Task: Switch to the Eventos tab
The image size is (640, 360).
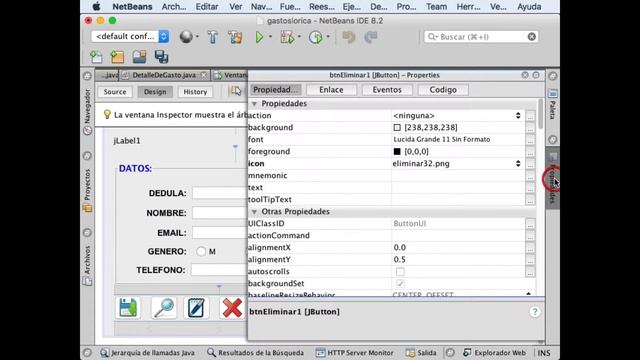Action: 387,90
